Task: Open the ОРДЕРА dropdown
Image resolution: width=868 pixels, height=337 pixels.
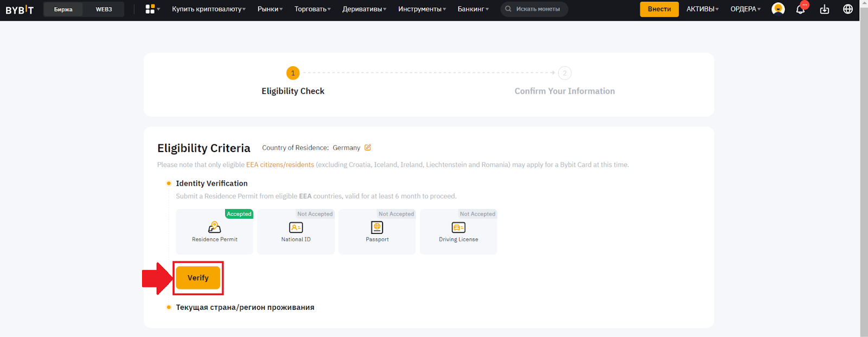Action: coord(745,9)
